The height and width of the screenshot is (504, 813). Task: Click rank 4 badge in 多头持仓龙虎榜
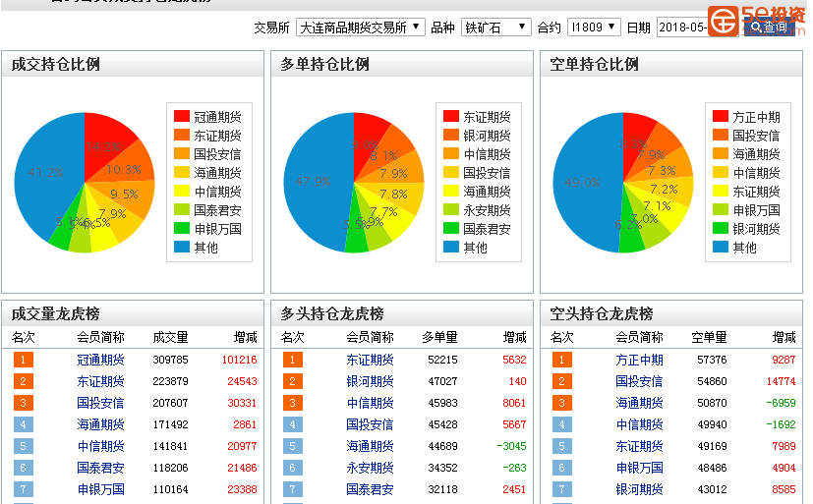(293, 424)
